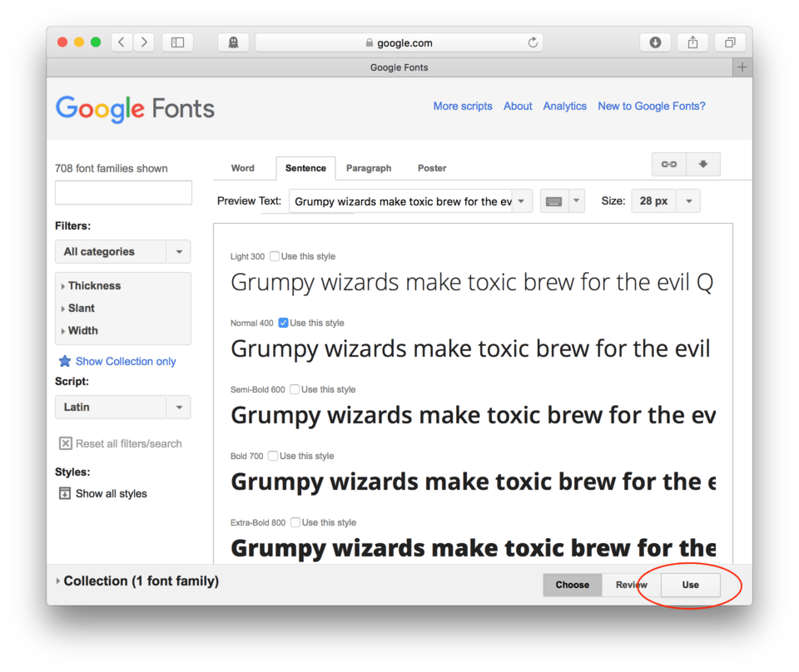799x672 pixels.
Task: Click Show all styles text
Action: pos(111,493)
